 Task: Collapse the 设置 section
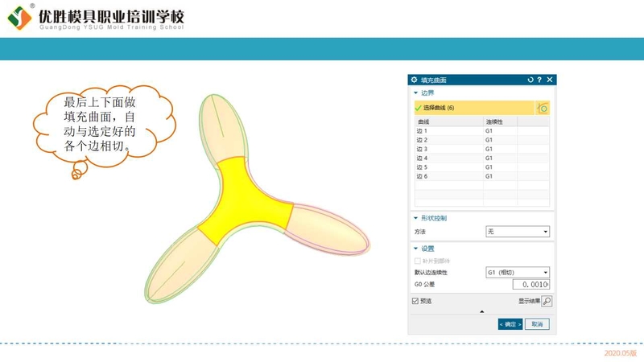pos(415,249)
